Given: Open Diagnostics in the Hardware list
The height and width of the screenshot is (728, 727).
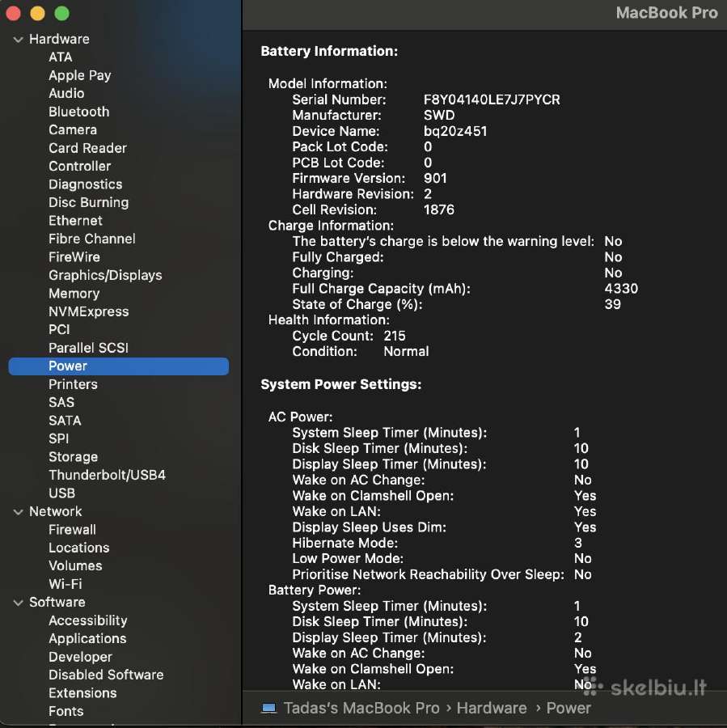Looking at the screenshot, I should pos(86,184).
